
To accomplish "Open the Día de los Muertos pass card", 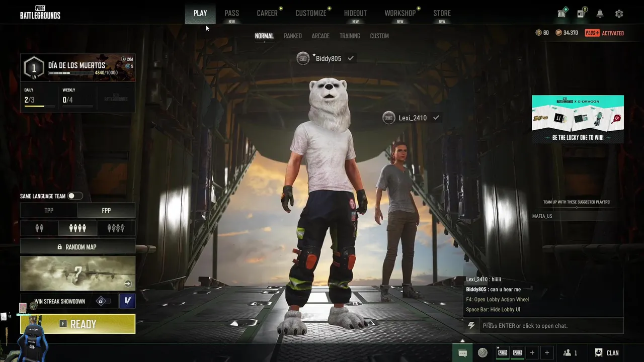I will (77, 67).
